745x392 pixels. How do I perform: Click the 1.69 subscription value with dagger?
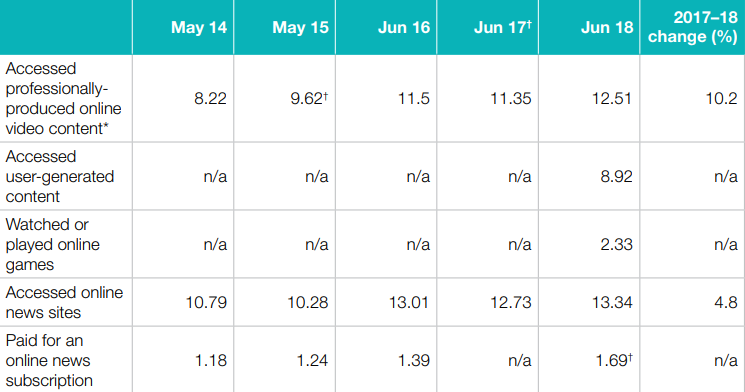[614, 360]
